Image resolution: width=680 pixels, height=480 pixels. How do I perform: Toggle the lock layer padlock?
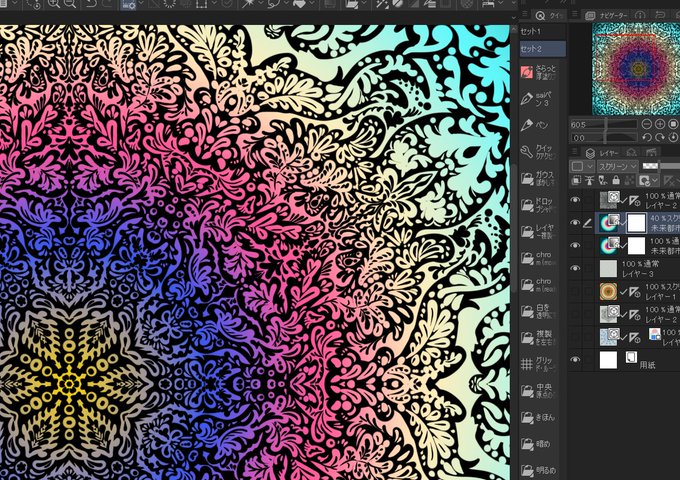pyautogui.click(x=616, y=180)
